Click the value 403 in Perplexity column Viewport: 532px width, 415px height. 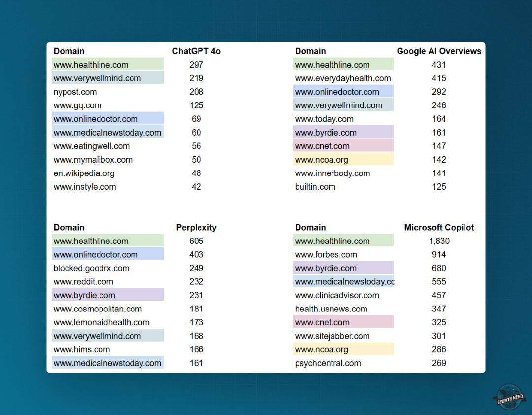coord(196,255)
